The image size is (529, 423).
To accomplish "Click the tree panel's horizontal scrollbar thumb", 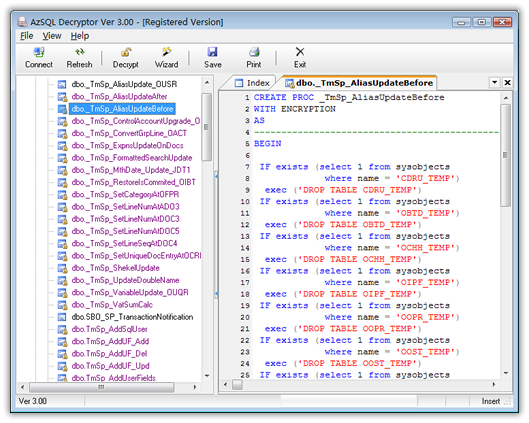I will [x=102, y=387].
